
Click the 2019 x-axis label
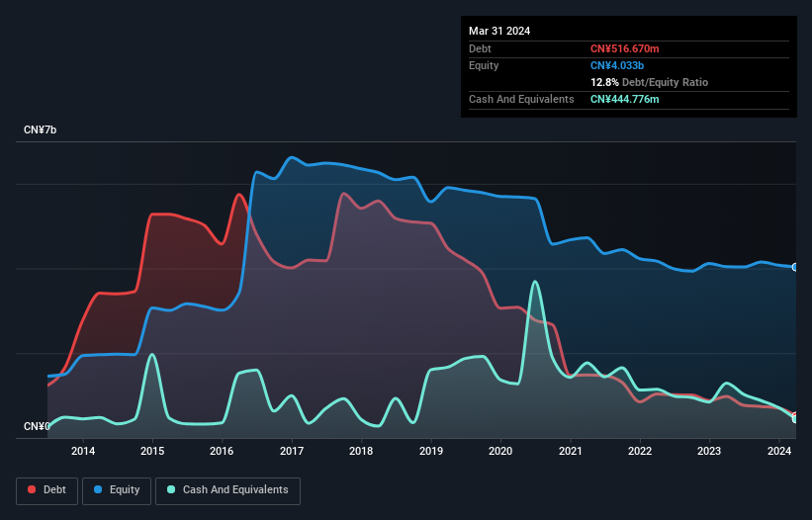point(431,451)
